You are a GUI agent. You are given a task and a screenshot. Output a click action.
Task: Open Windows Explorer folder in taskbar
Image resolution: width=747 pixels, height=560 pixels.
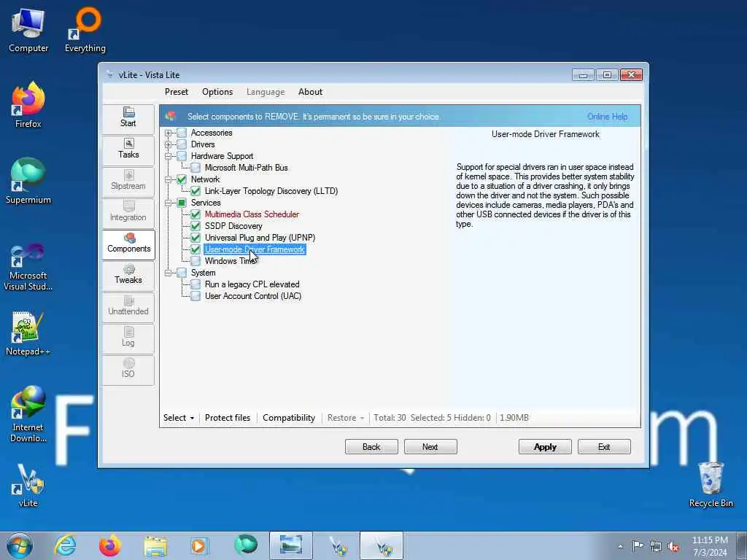(x=155, y=545)
